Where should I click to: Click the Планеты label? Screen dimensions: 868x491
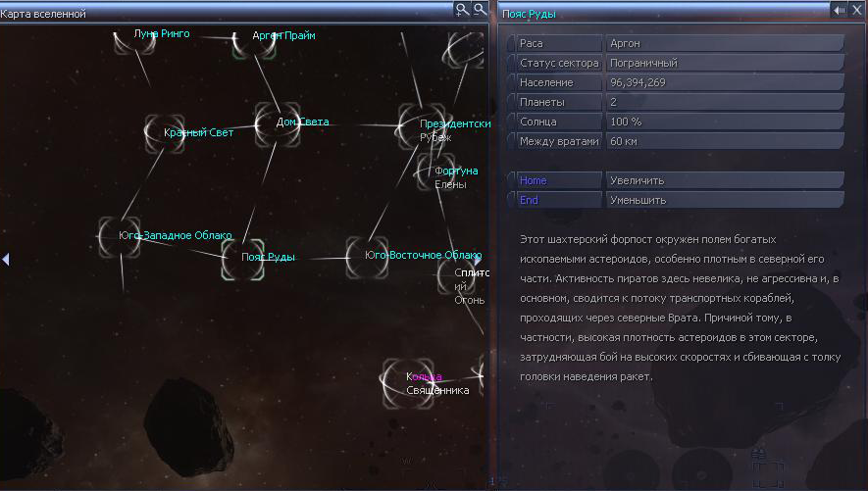point(542,102)
